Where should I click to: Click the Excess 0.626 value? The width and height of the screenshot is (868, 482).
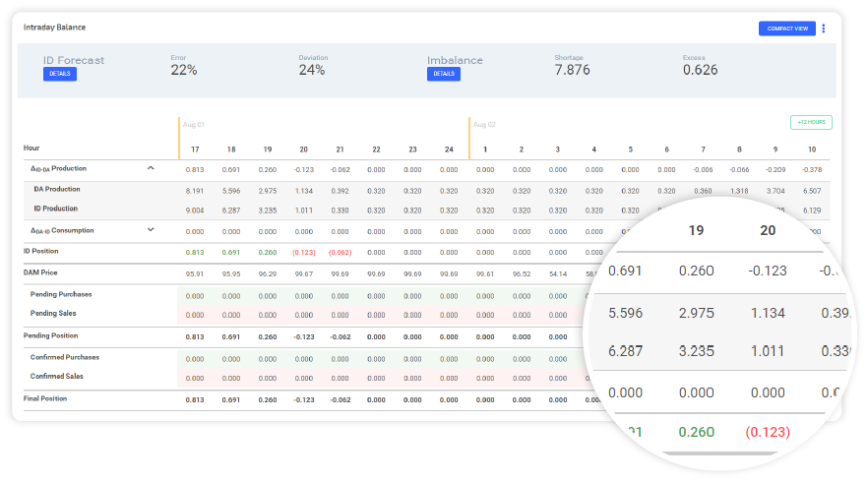700,70
